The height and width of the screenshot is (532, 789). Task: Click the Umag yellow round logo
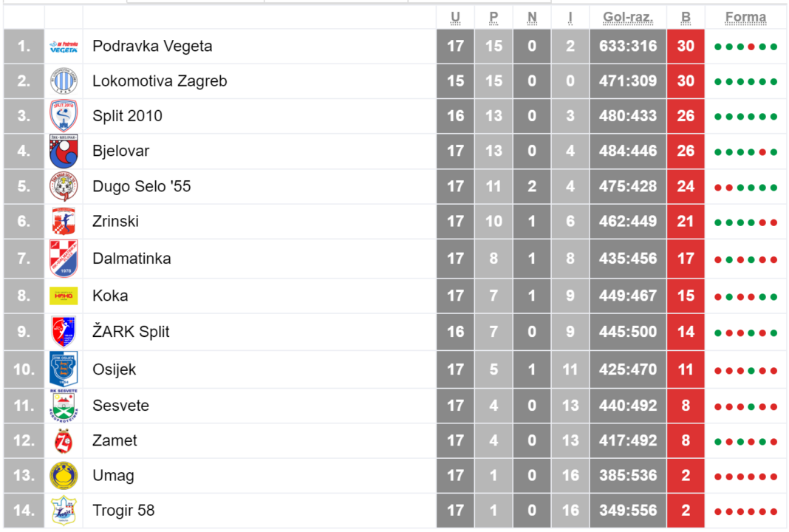click(64, 476)
